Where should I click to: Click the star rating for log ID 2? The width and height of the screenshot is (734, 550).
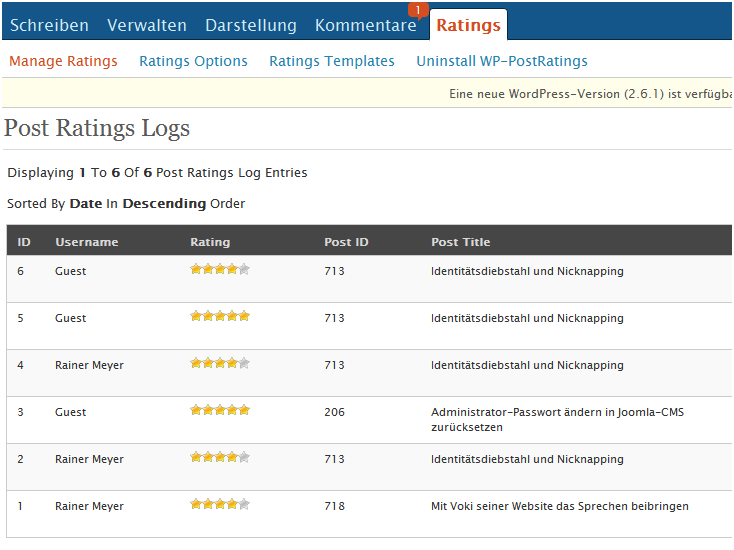coord(220,457)
